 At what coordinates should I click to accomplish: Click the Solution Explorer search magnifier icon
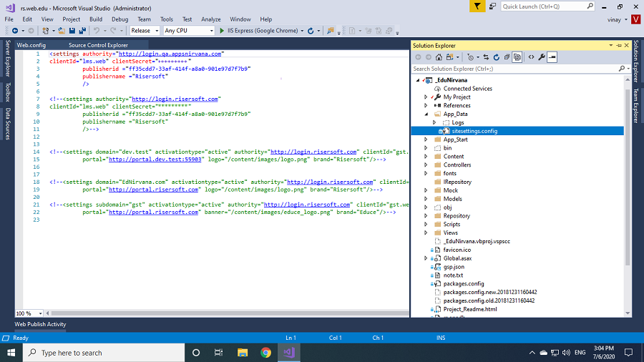tap(622, 69)
